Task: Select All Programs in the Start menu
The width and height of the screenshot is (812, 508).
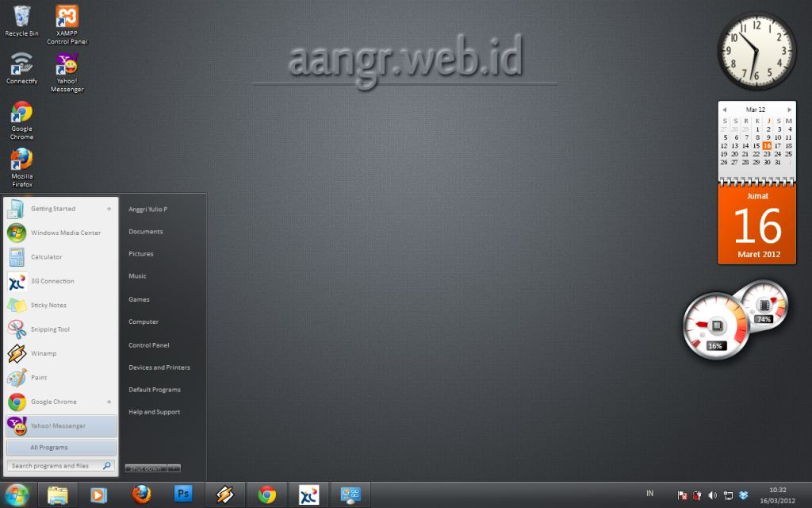Action: [x=61, y=447]
